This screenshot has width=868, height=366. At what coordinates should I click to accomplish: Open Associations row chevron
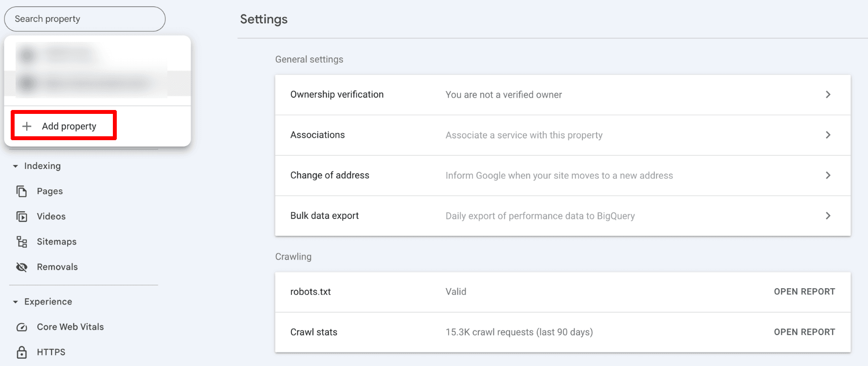tap(828, 135)
